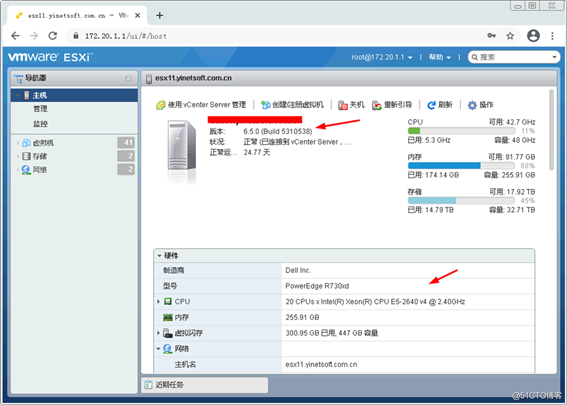Open the browser profile avatar

(533, 35)
